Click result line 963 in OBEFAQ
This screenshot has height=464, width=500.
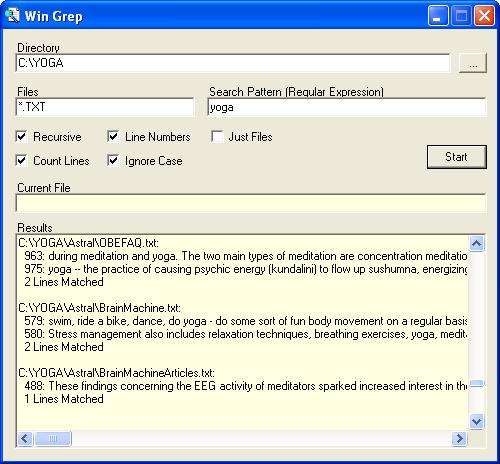(246, 256)
